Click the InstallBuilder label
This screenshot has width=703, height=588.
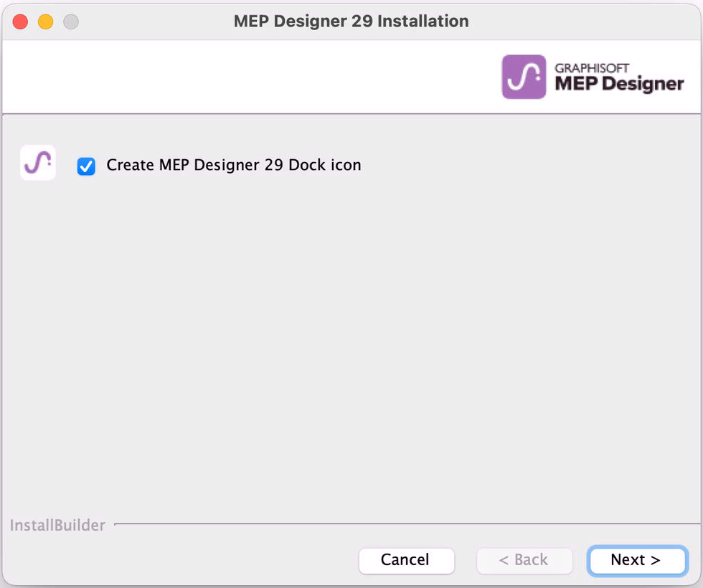click(57, 525)
